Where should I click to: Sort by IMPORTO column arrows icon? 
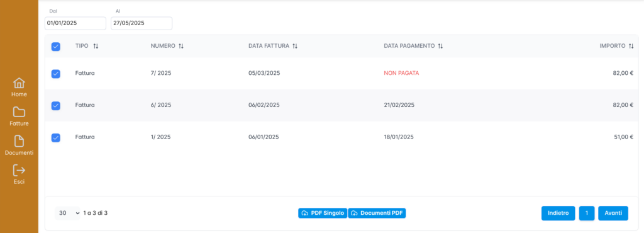pyautogui.click(x=631, y=47)
